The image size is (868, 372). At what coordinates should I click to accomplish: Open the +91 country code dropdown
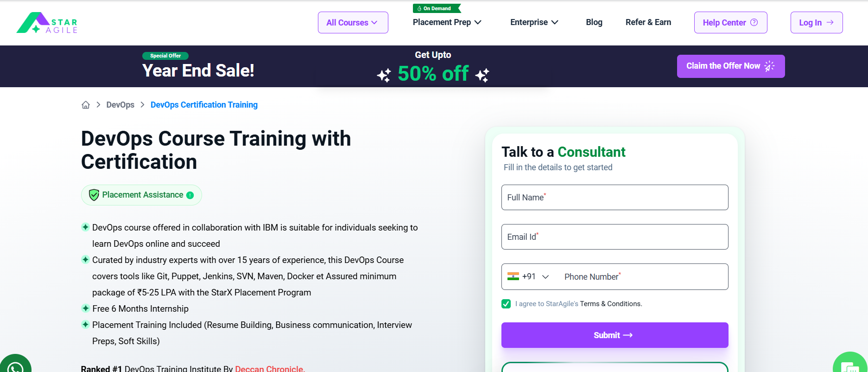(528, 276)
